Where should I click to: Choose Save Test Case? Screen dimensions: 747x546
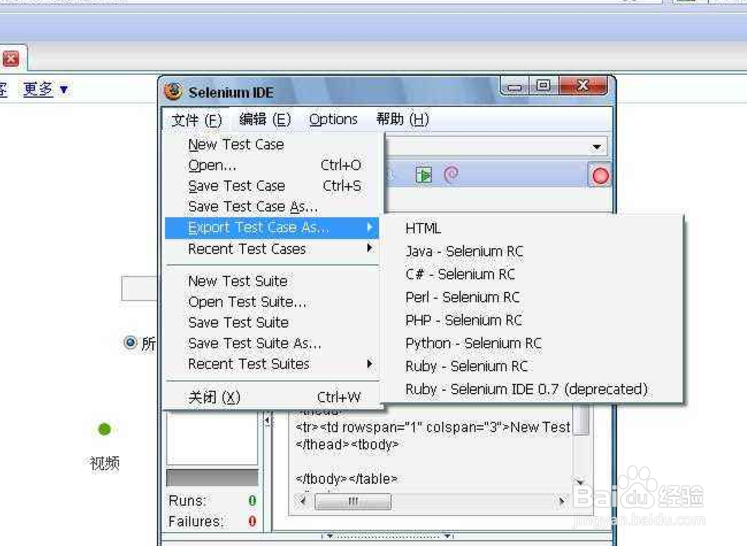pyautogui.click(x=272, y=186)
